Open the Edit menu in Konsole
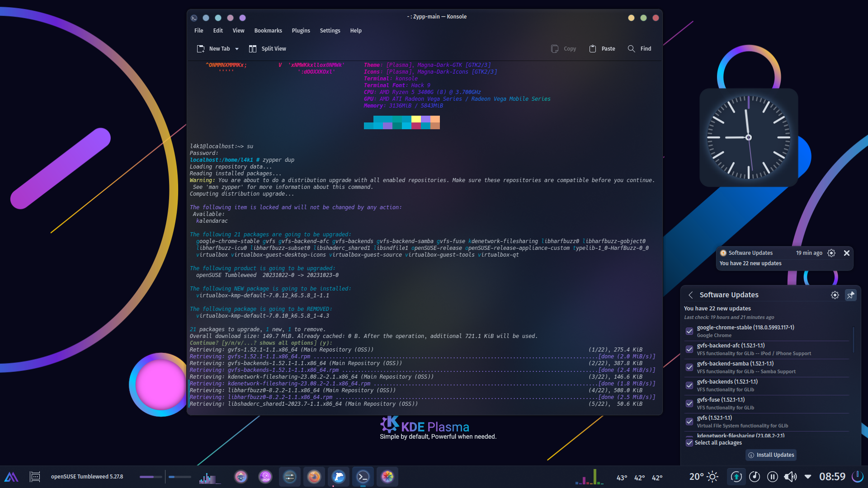The height and width of the screenshot is (488, 868). (x=218, y=31)
